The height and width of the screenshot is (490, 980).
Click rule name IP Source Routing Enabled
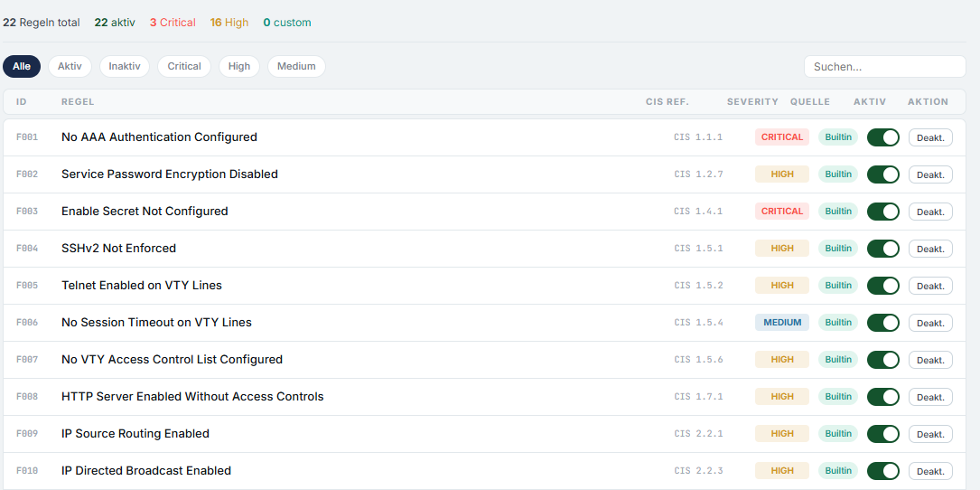tap(135, 434)
